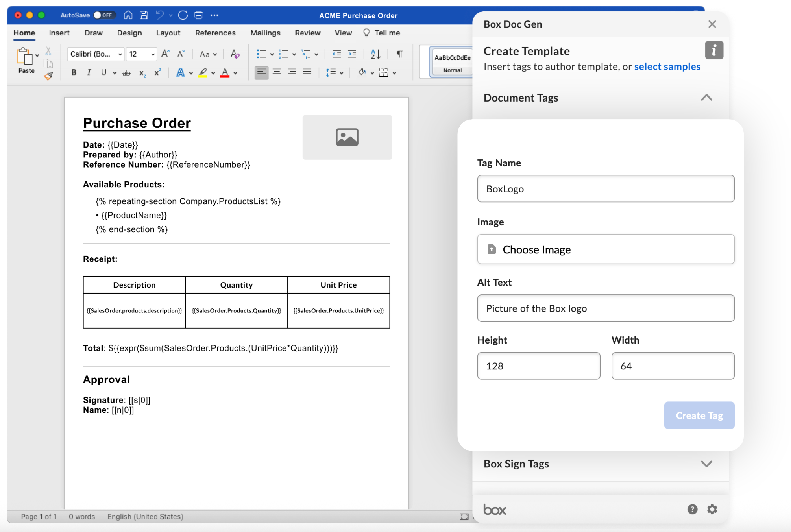Increase paragraph indent
The height and width of the screenshot is (532, 791).
pos(352,54)
